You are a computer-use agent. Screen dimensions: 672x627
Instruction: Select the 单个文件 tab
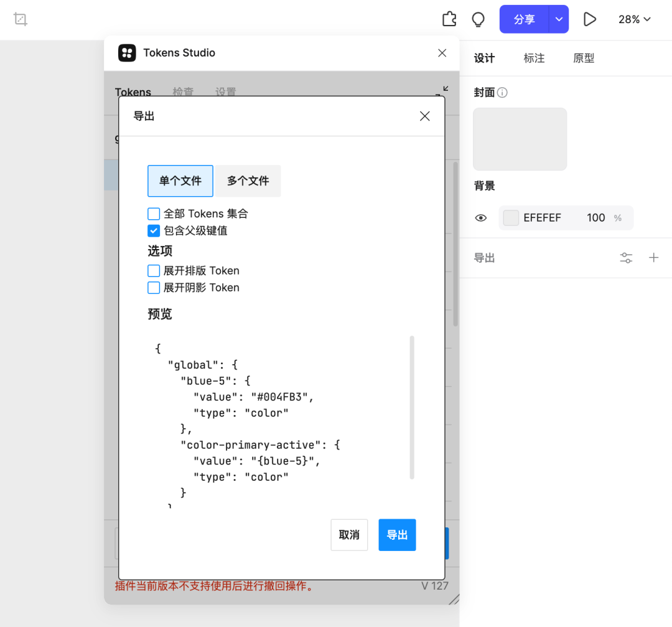tap(180, 181)
